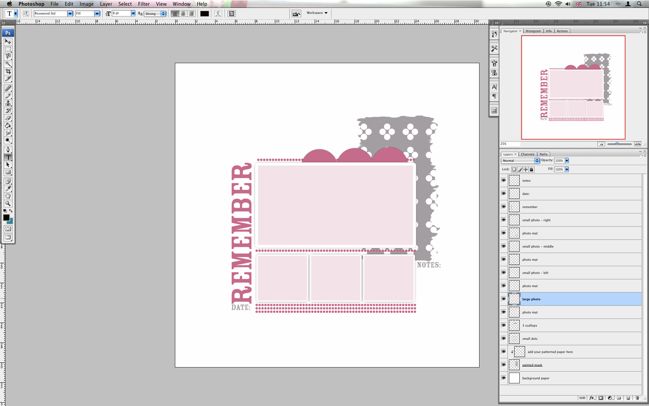Open the Image menu
Viewport: 649px width, 406px height.
[87, 4]
